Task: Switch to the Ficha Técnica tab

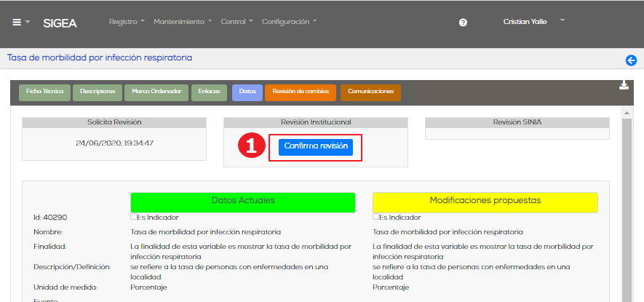Action: (x=44, y=92)
